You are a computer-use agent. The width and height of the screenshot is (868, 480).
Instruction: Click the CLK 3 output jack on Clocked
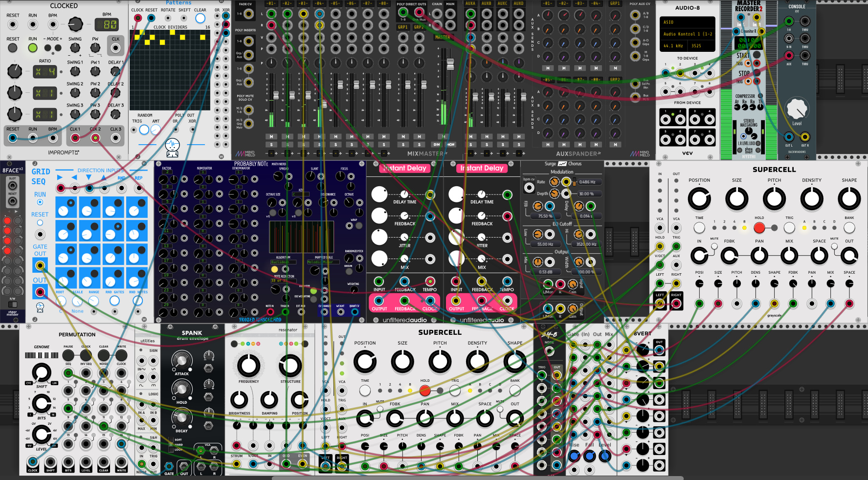tap(115, 138)
